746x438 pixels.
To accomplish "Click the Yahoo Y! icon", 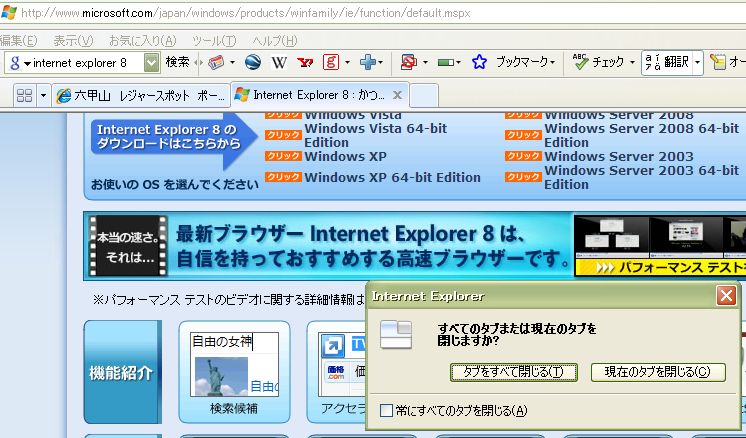I will click(x=304, y=62).
